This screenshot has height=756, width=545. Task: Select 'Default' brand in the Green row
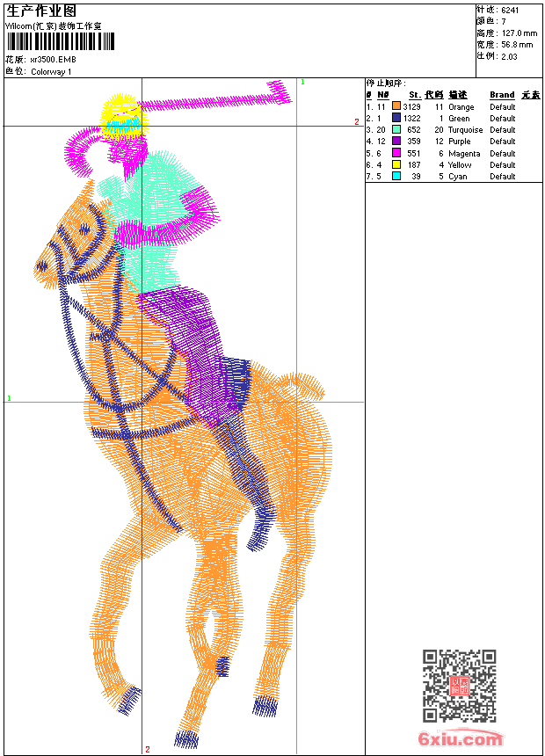pyautogui.click(x=503, y=119)
